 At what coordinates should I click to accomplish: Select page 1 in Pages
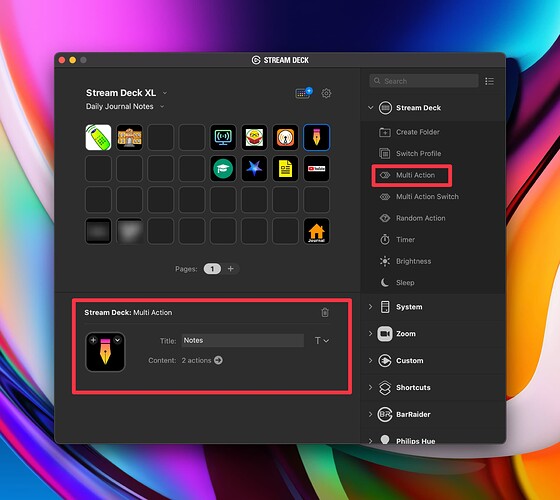click(212, 269)
